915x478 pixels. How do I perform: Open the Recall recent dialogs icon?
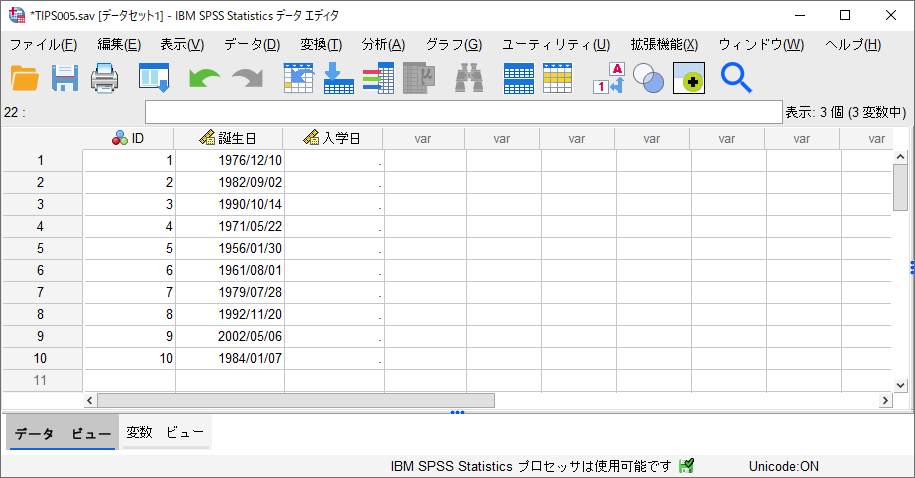pos(153,78)
